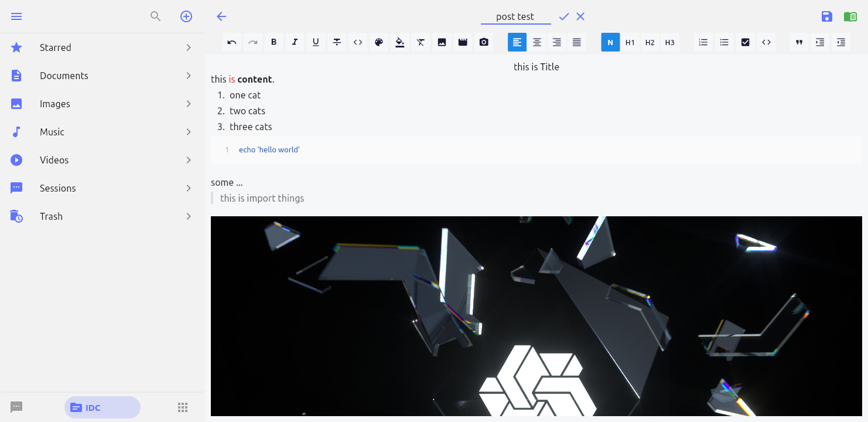Select the H1 heading style
The width and height of the screenshot is (868, 422).
pyautogui.click(x=630, y=42)
